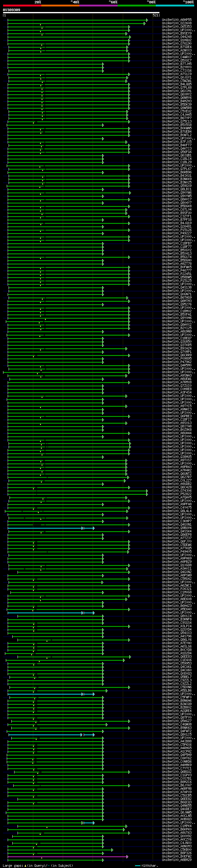The width and height of the screenshot is (197, 868).
Task: Select the UniRef100_Q801I4 label
Action: click(176, 616)
